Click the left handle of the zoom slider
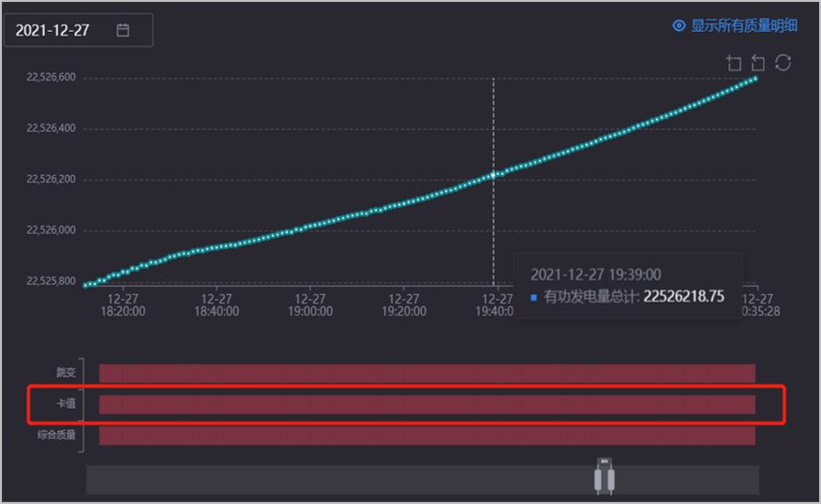Image resolution: width=821 pixels, height=504 pixels. 600,479
